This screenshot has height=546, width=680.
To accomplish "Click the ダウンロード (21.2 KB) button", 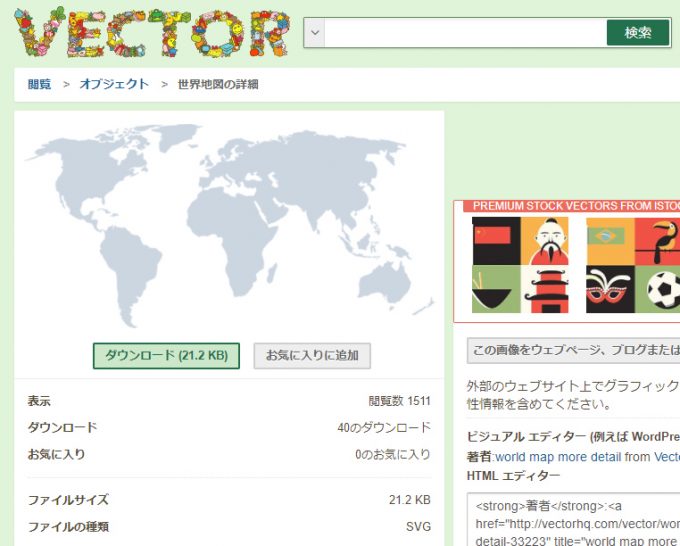I will [166, 355].
